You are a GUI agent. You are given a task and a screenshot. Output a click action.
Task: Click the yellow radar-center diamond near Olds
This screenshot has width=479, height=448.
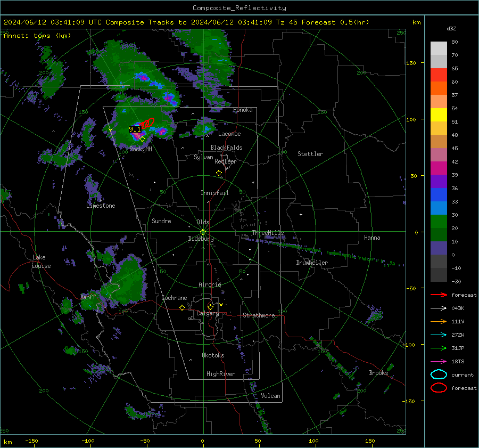tap(203, 232)
